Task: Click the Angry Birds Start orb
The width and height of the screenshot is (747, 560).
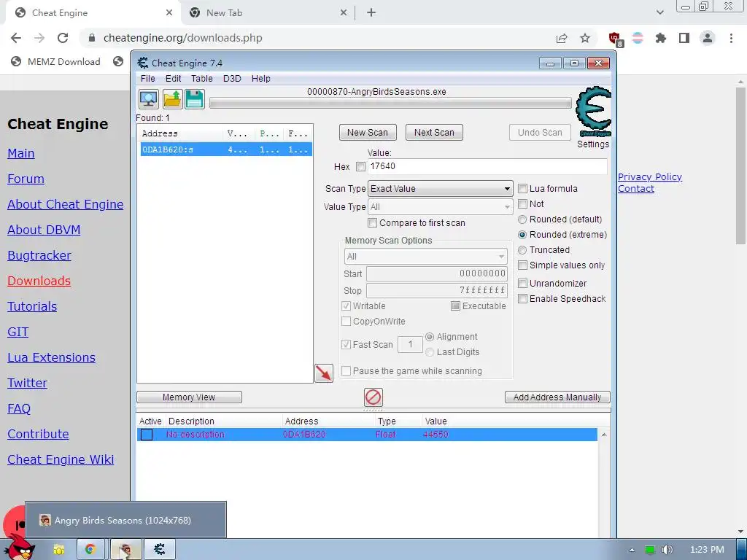Action: 19,547
